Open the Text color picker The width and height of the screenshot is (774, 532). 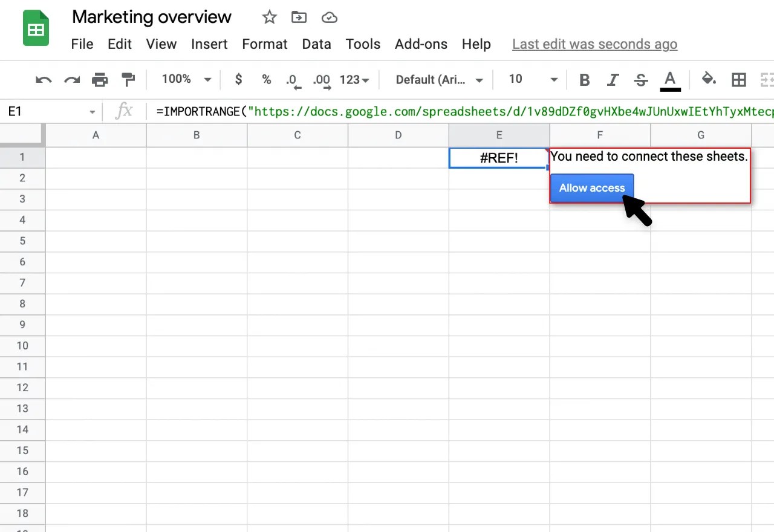click(x=670, y=79)
